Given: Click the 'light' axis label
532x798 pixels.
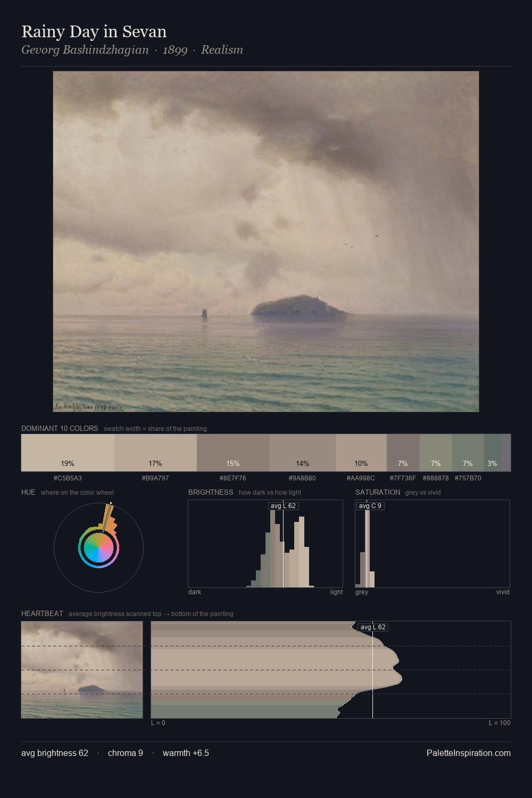Looking at the screenshot, I should click(336, 592).
